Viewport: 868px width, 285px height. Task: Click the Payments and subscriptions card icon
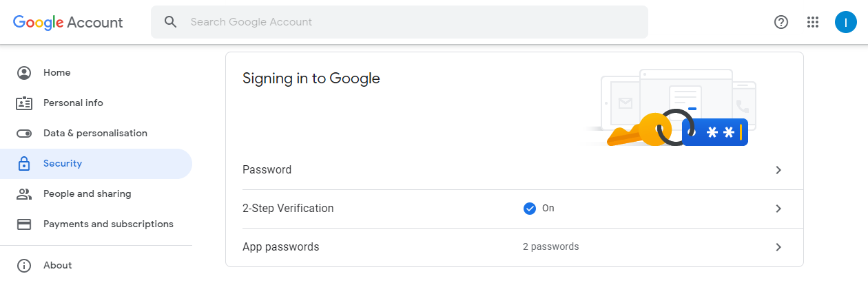24,224
